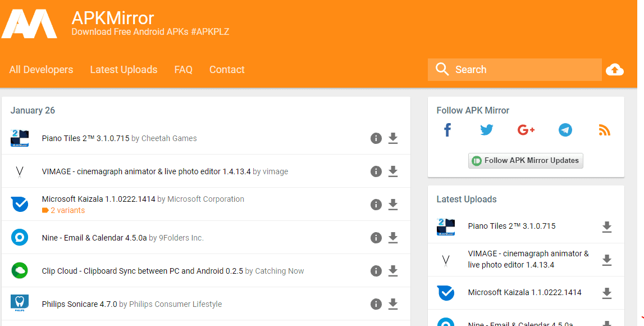
Task: Click inside the Search input field
Action: (505, 69)
